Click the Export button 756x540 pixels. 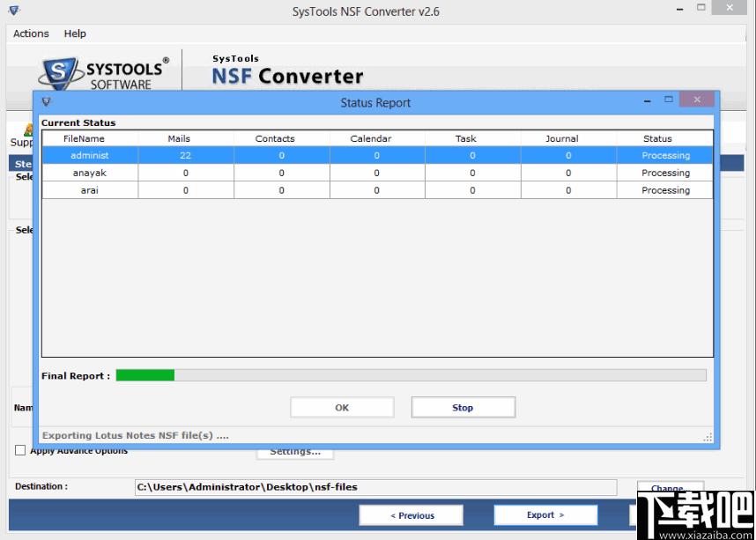point(545,515)
